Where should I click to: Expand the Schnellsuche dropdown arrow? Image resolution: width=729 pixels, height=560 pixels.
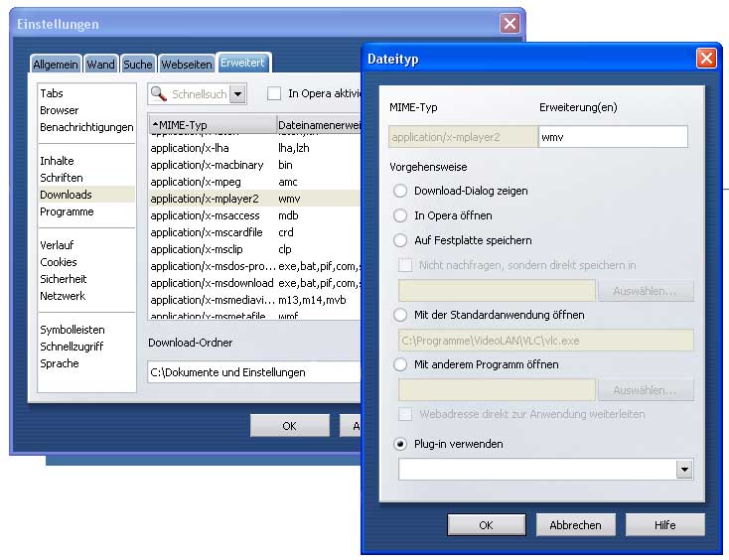coord(237,94)
